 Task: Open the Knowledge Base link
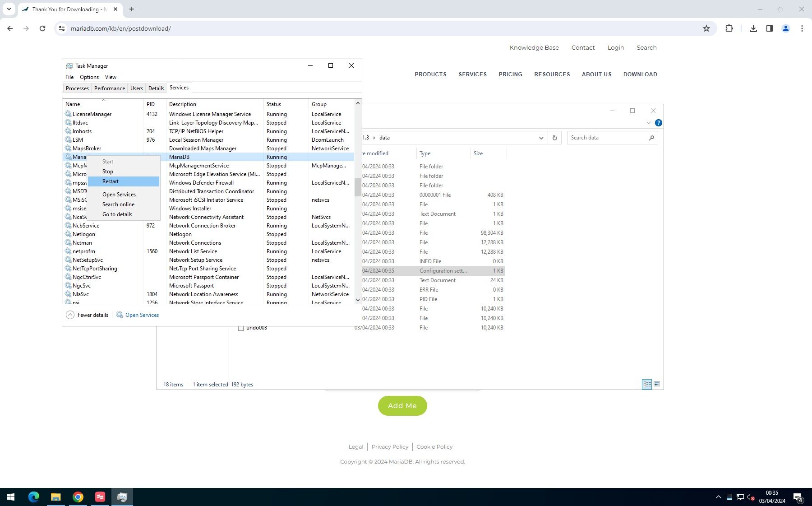pyautogui.click(x=534, y=47)
